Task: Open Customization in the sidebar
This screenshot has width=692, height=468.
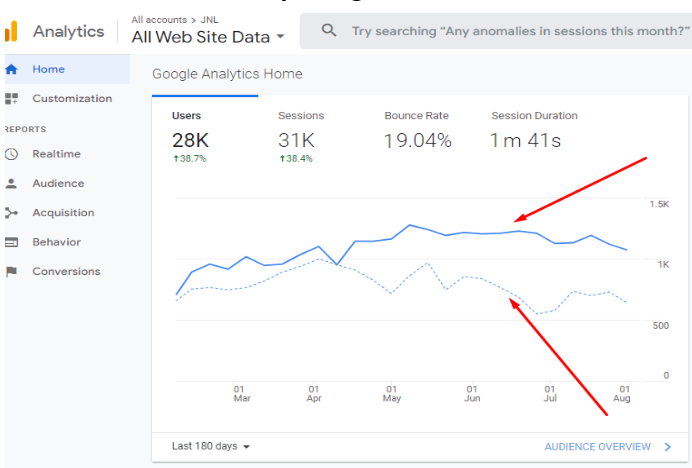Action: pos(68,98)
